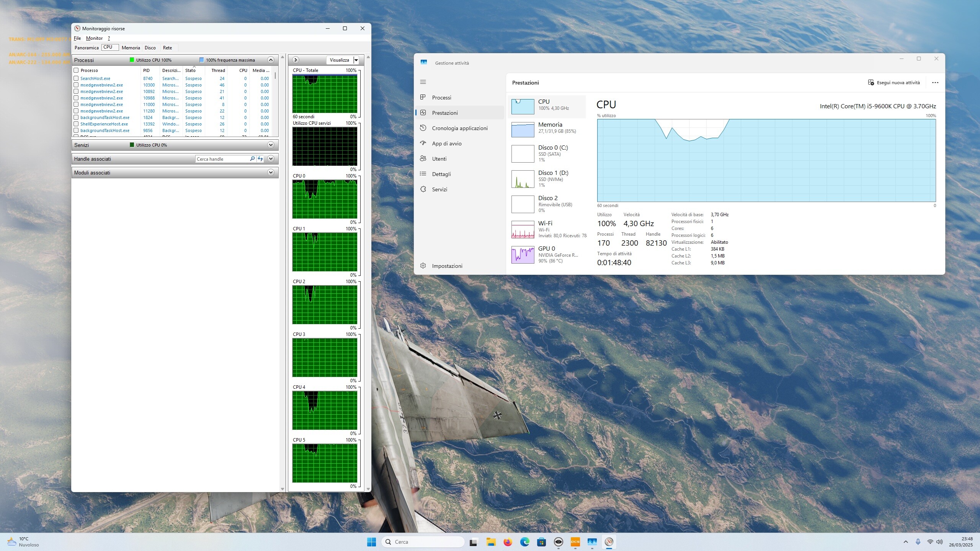The image size is (980, 551).
Task: Open the Visualizza dropdown arrow
Action: point(356,60)
